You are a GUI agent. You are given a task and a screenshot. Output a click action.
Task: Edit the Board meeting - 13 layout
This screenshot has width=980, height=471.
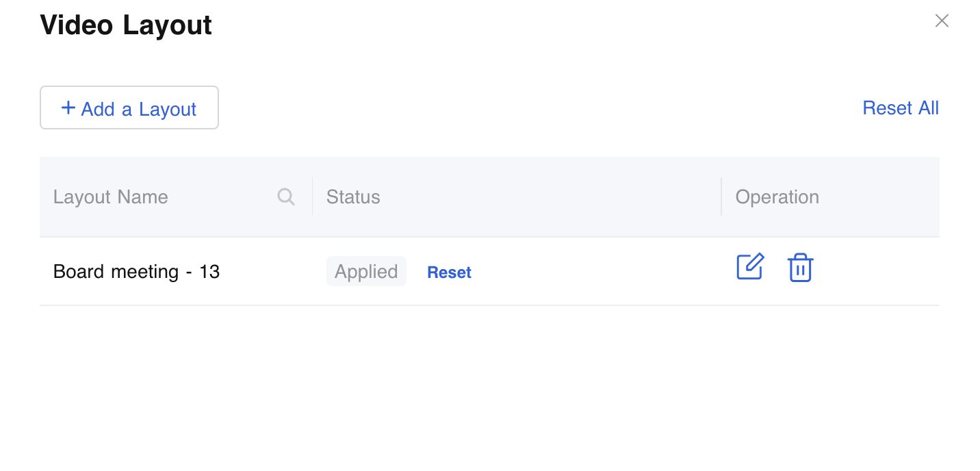pos(750,267)
